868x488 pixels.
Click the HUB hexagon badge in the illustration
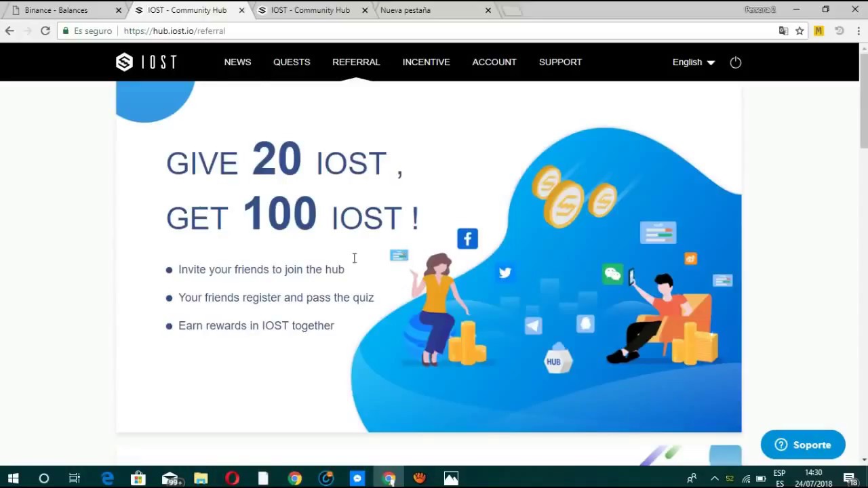pyautogui.click(x=558, y=359)
